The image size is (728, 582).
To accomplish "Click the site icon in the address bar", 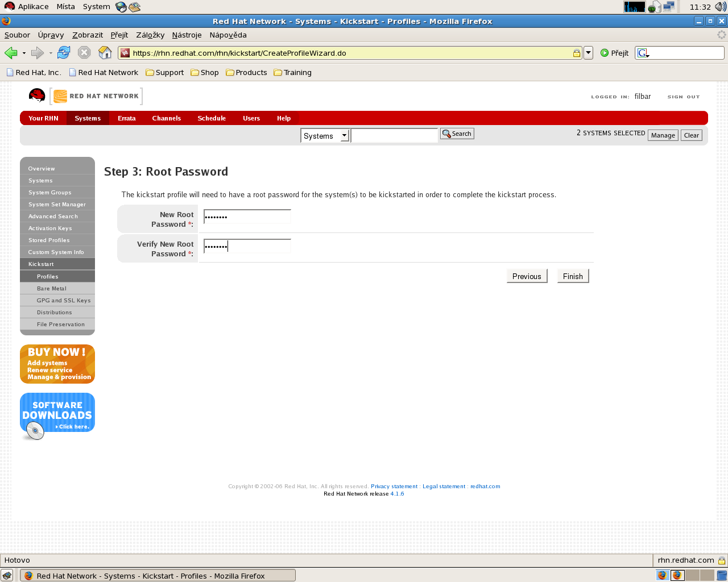I will (125, 53).
